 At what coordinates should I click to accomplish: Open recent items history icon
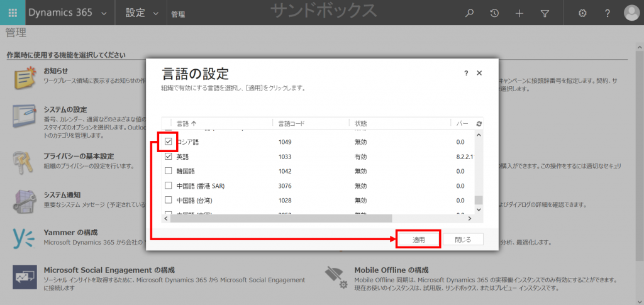(495, 13)
